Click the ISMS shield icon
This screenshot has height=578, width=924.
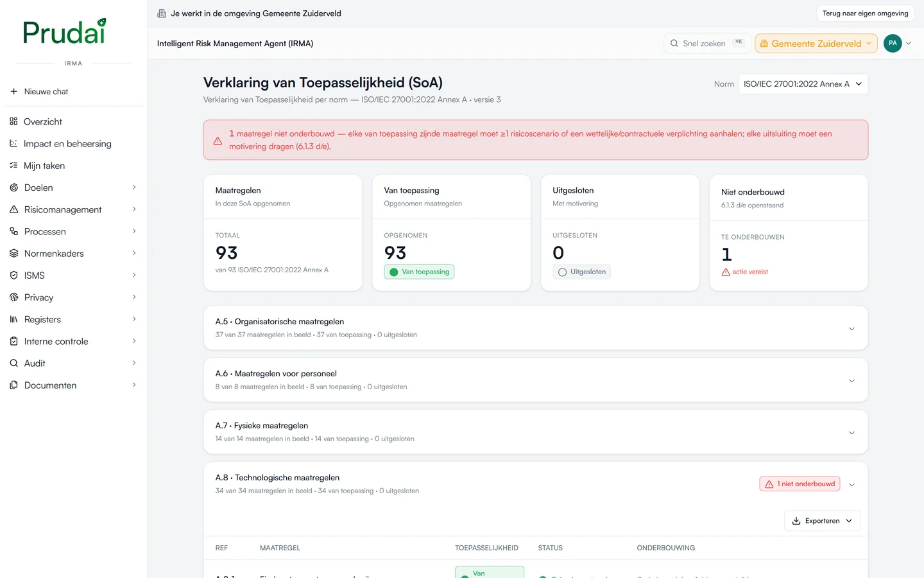(13, 275)
